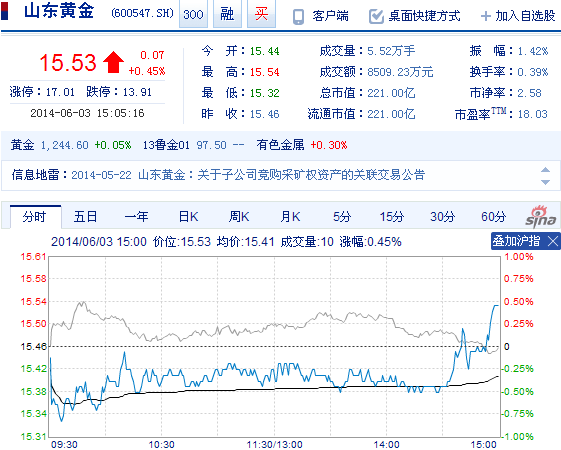
Task: Open the 黄金 gold price link
Action: coord(22,145)
